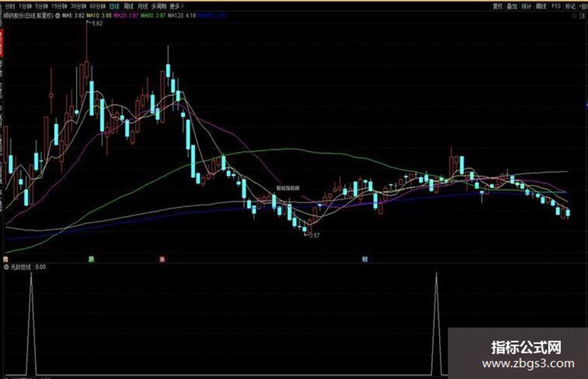This screenshot has height=379, width=588.
Task: Expand the 更多 periods menu
Action: (177, 6)
